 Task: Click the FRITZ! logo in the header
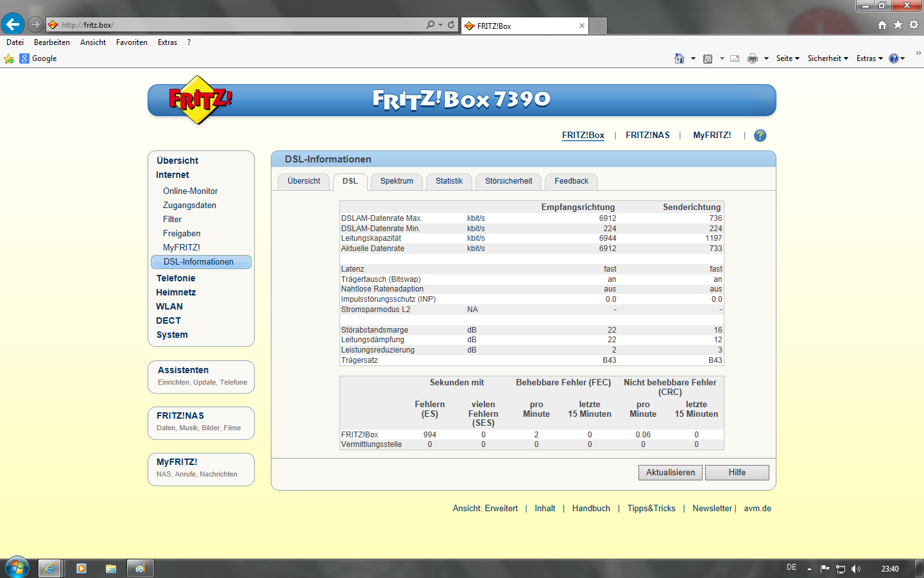pyautogui.click(x=200, y=100)
